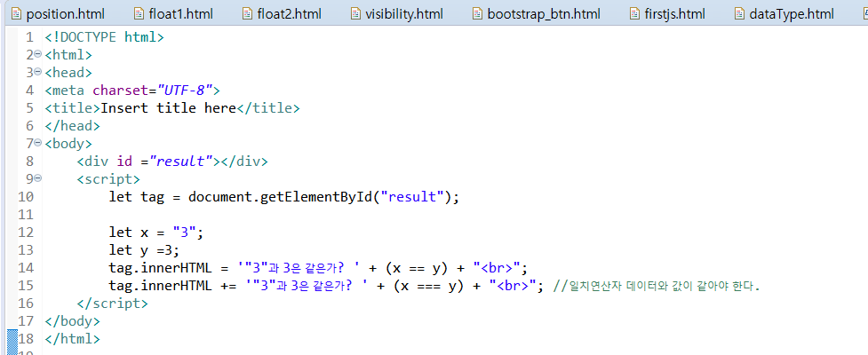Click the 'Insert title here' title text
The image size is (868, 355).
[x=168, y=107]
